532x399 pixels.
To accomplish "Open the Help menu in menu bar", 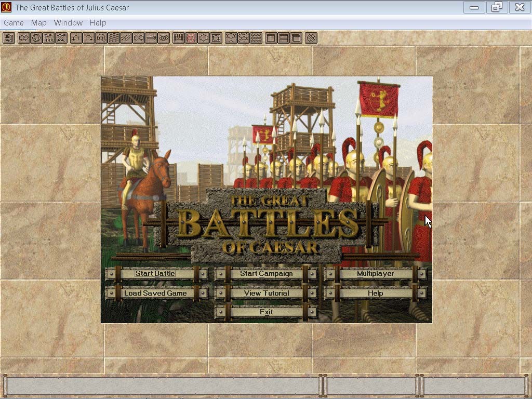I will coord(98,23).
